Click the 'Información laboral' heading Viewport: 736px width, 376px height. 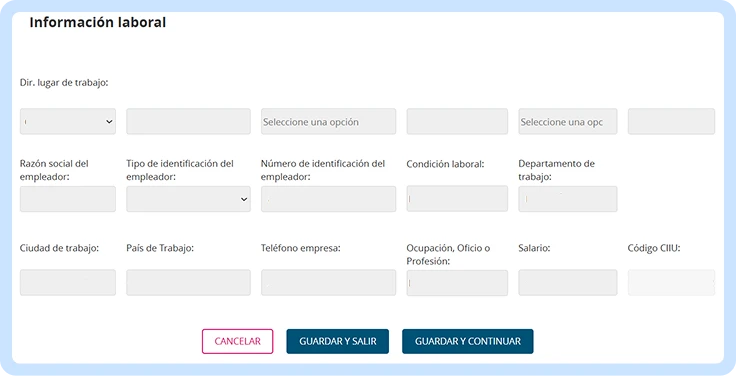(98, 23)
